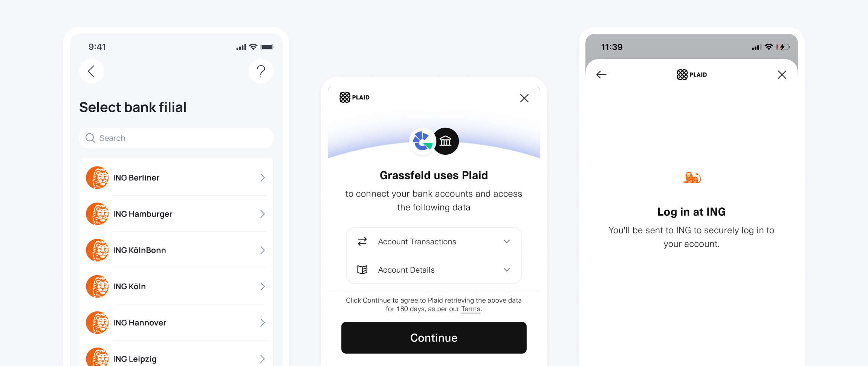868x366 pixels.
Task: Choose the ING KölnBonn branch
Action: click(x=176, y=250)
